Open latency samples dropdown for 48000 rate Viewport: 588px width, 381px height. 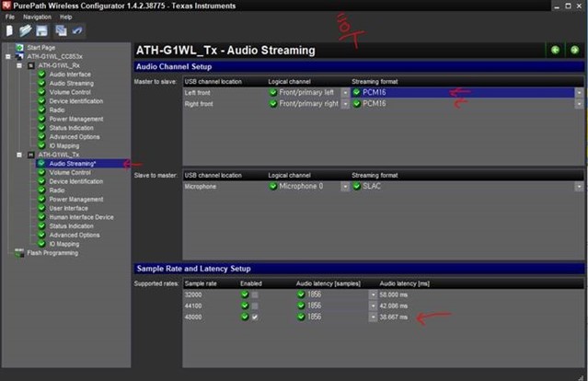(x=373, y=317)
